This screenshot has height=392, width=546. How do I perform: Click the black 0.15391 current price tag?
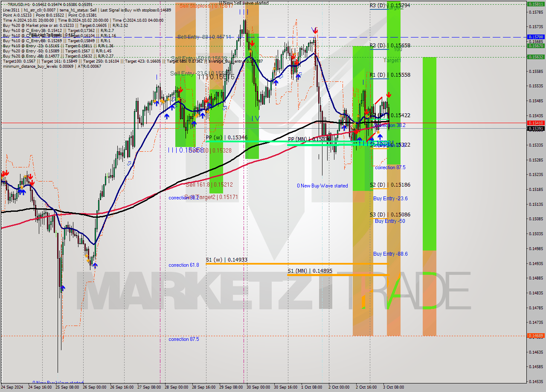(536, 128)
